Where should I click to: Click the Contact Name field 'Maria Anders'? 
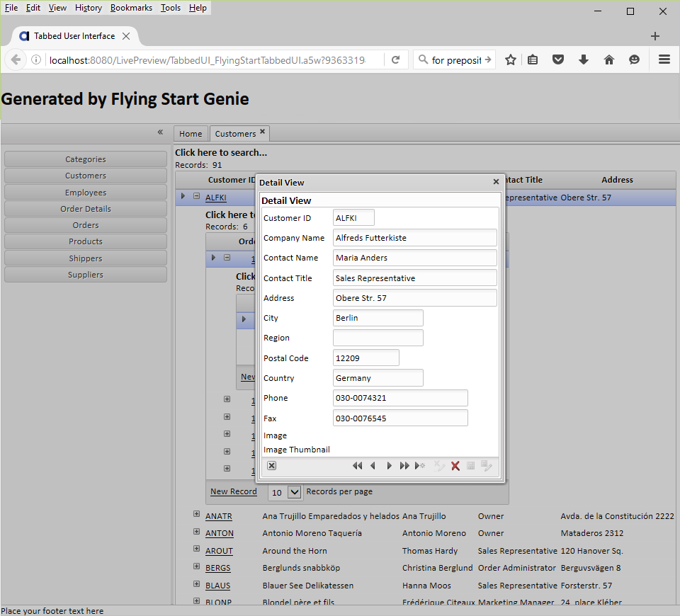414,258
